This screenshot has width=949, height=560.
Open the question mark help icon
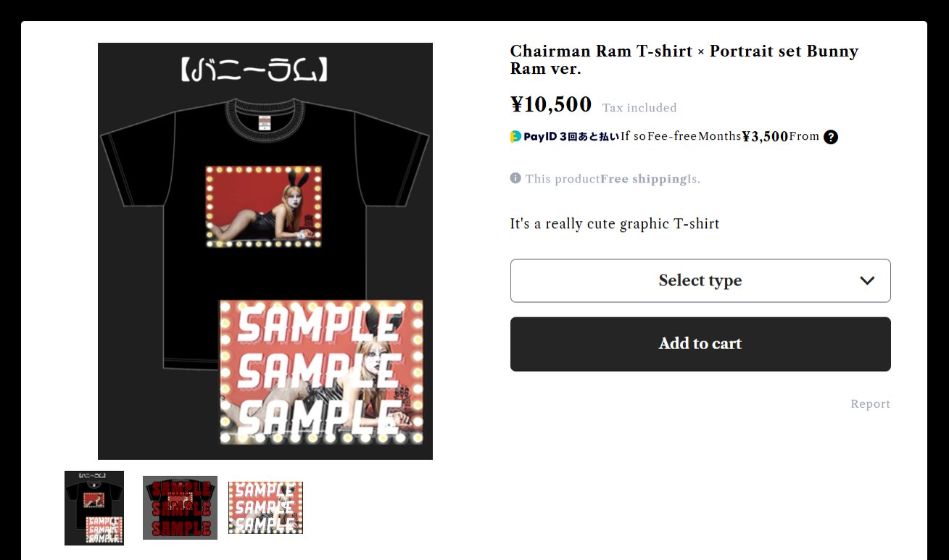[x=831, y=137]
